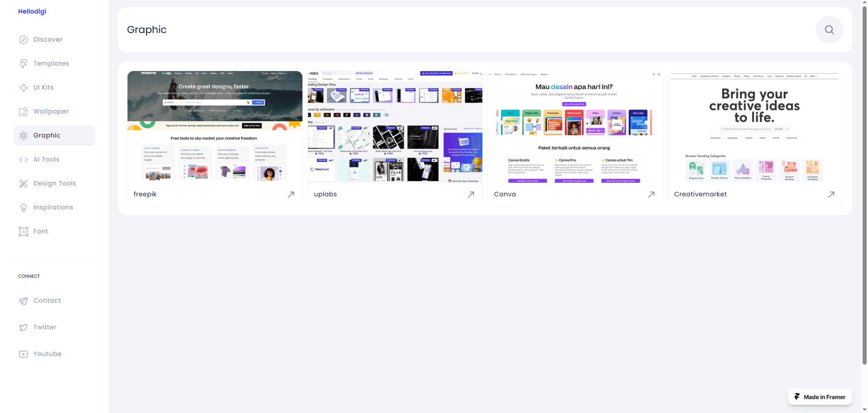Click the Framer logo icon in badge

click(x=797, y=397)
